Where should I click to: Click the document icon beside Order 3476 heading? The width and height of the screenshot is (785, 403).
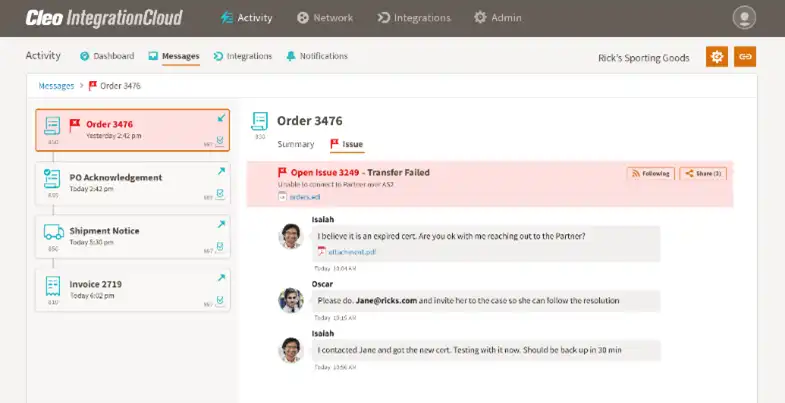point(260,121)
